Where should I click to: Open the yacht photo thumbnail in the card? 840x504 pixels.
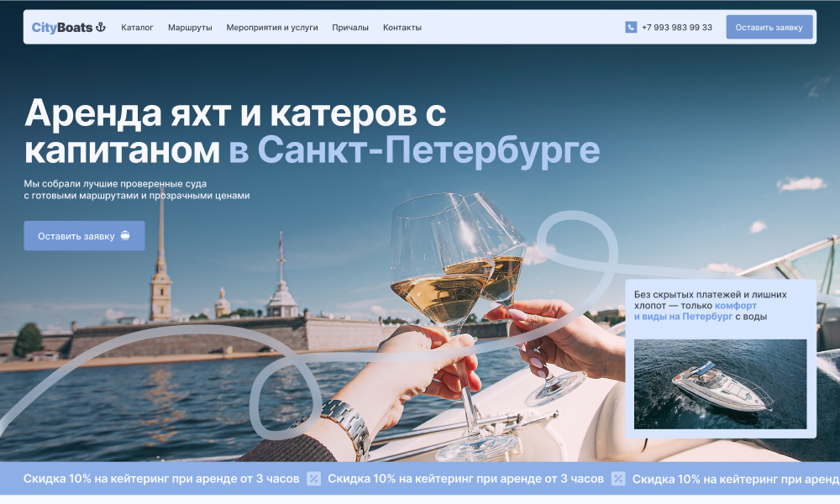pyautogui.click(x=720, y=384)
